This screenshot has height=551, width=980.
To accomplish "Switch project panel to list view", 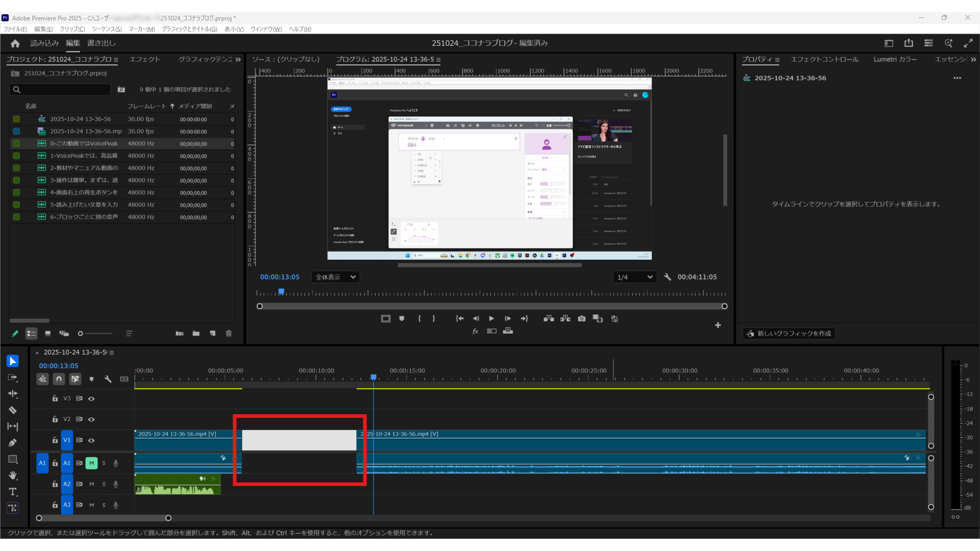I will point(32,334).
